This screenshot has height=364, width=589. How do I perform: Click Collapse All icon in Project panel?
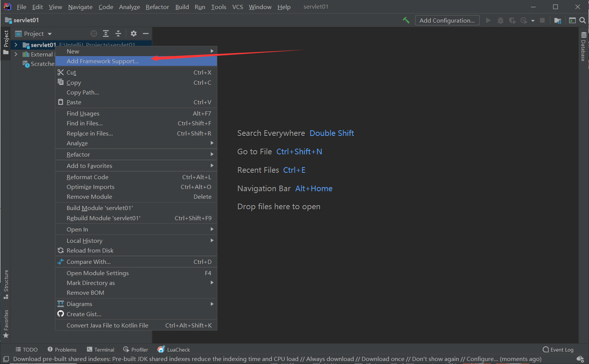tap(118, 34)
